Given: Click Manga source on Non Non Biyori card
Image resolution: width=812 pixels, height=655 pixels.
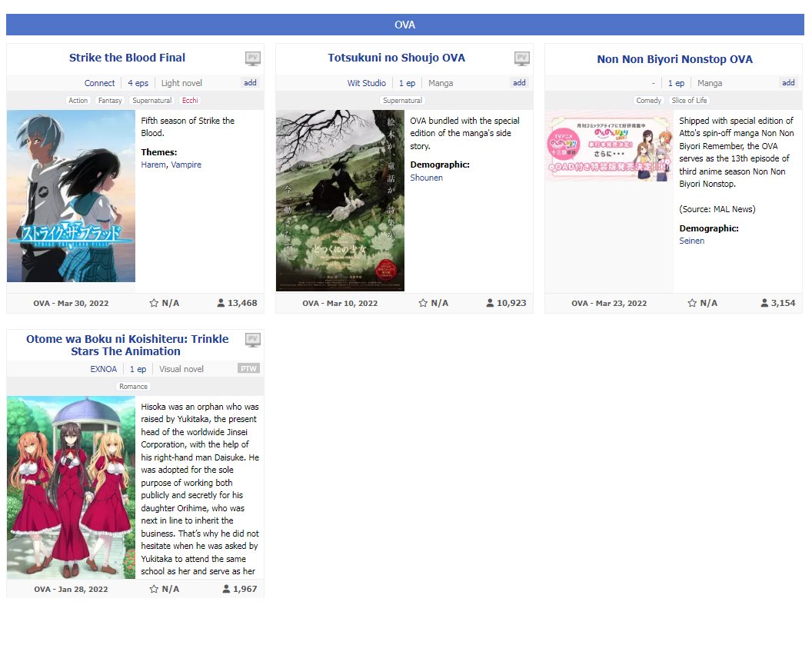Looking at the screenshot, I should (710, 83).
